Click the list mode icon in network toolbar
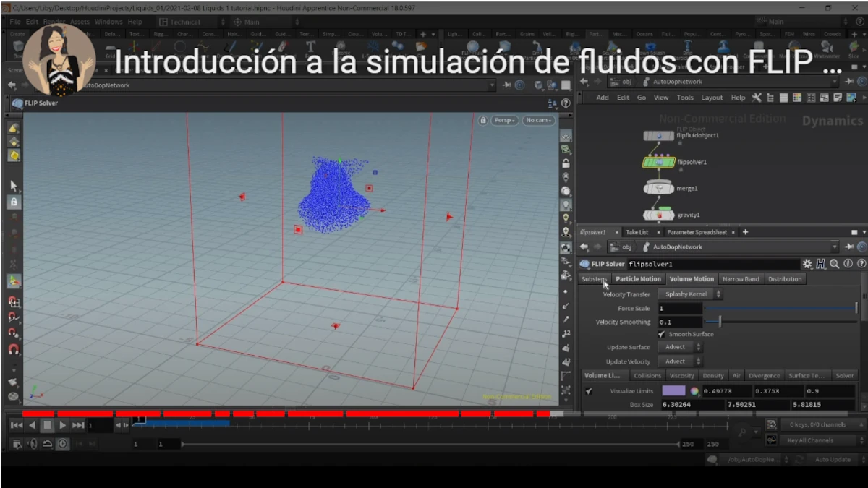Viewport: 868px width, 488px height. tap(783, 98)
